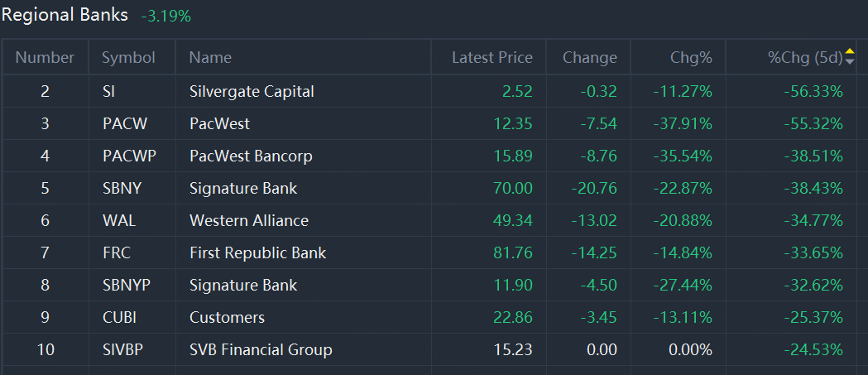
Task: Click the sort arrows icon beside %Chg (5d)
Action: pos(851,56)
